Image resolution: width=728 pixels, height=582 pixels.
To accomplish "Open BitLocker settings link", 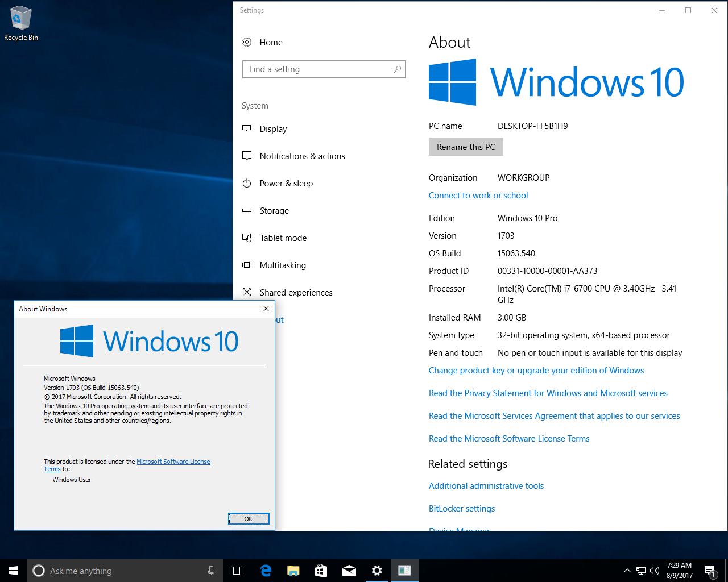I will [x=462, y=509].
